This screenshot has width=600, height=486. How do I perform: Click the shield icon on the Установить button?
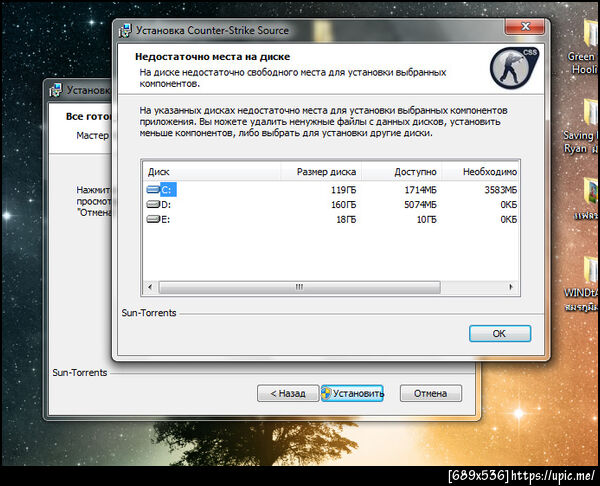point(326,393)
